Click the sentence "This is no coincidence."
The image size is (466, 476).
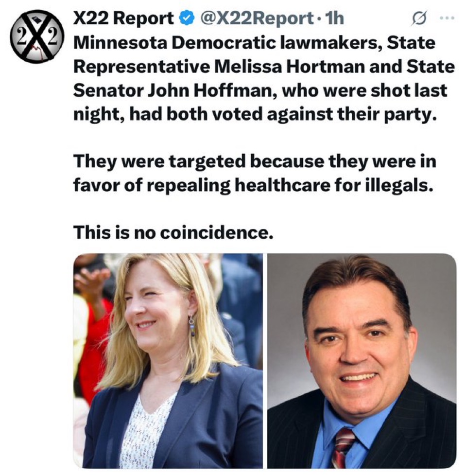(173, 232)
